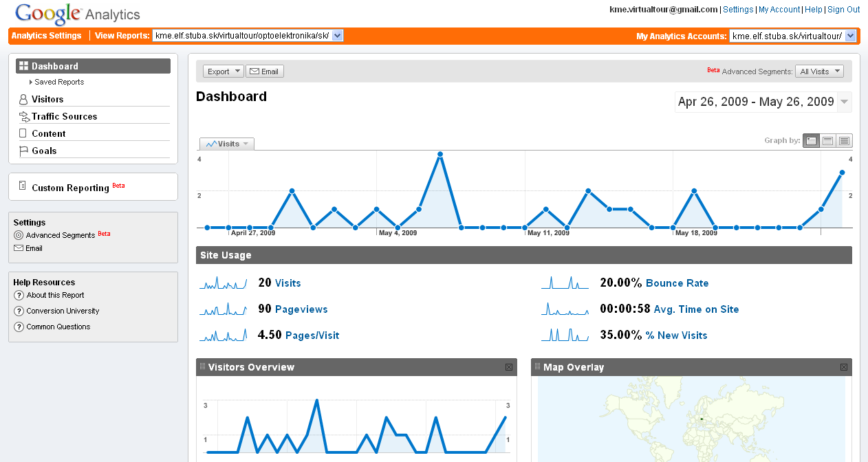Screen dimensions: 868x462
Task: Open Common Questions link
Action: 58,327
